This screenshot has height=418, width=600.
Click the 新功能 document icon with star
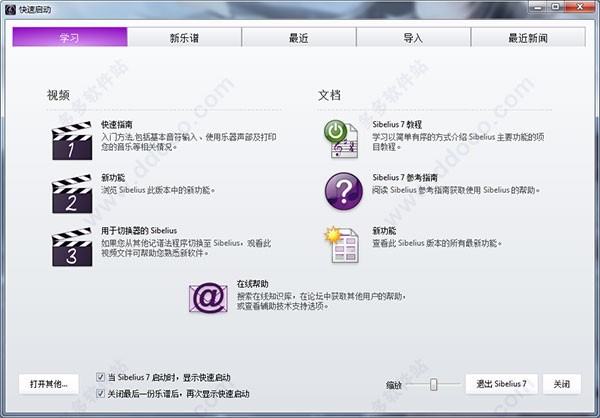(x=342, y=245)
